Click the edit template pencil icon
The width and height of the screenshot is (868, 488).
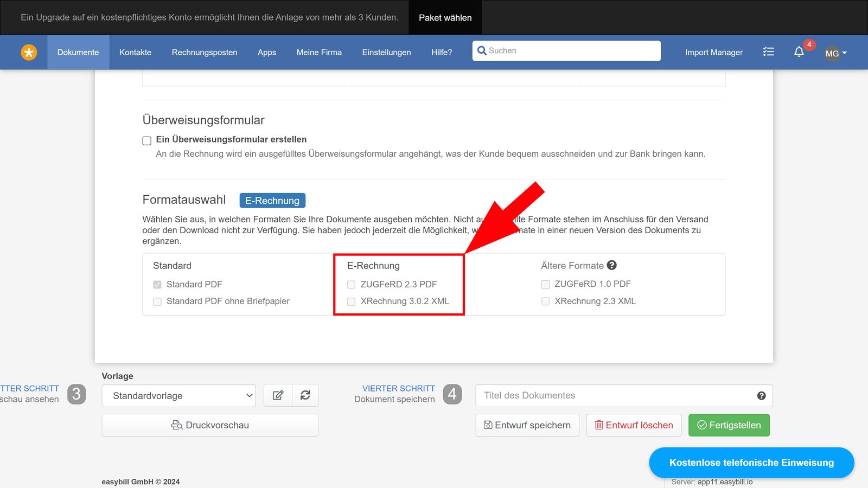[x=278, y=395]
